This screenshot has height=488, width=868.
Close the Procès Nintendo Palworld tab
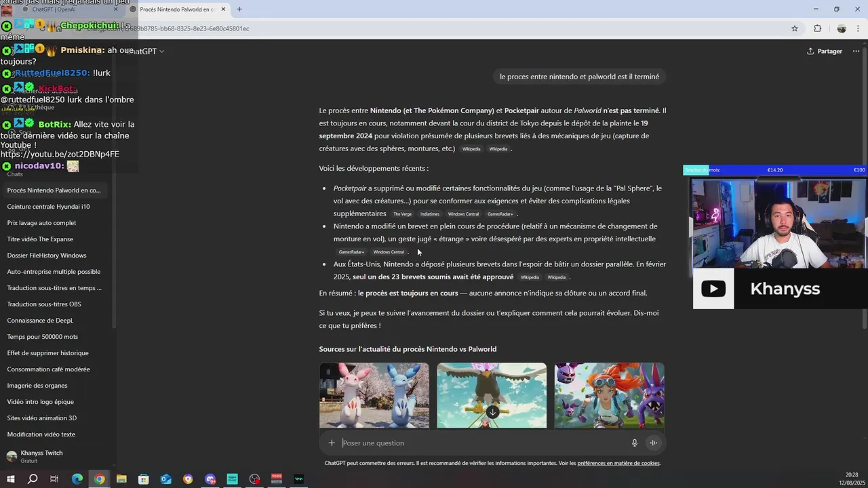click(224, 9)
